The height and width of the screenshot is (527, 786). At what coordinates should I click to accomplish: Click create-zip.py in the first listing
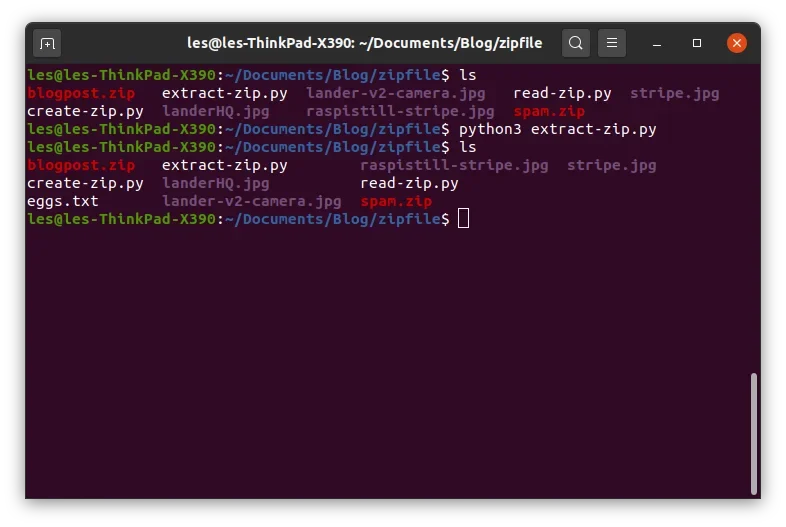[85, 111]
